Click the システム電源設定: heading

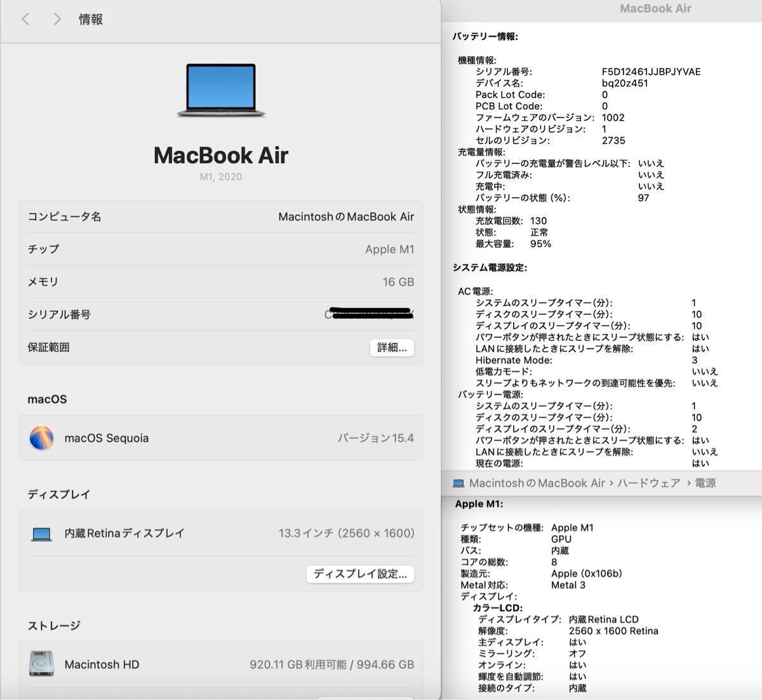coord(490,267)
